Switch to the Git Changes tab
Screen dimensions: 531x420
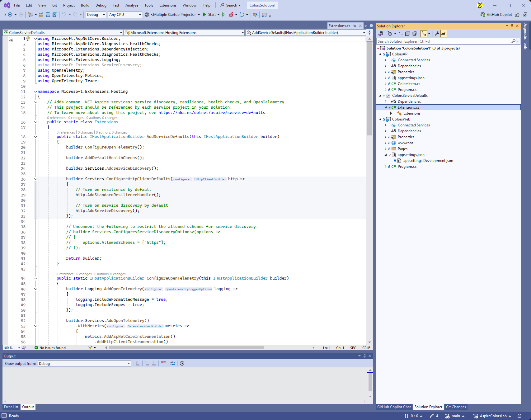coord(456,407)
